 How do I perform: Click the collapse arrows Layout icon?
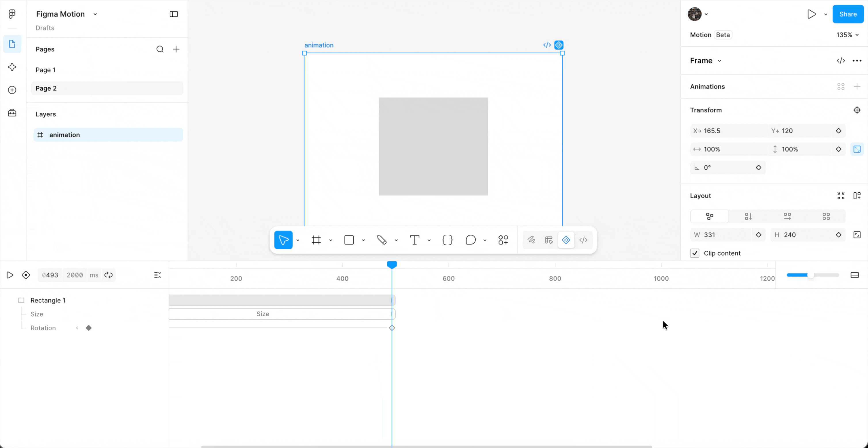(841, 196)
